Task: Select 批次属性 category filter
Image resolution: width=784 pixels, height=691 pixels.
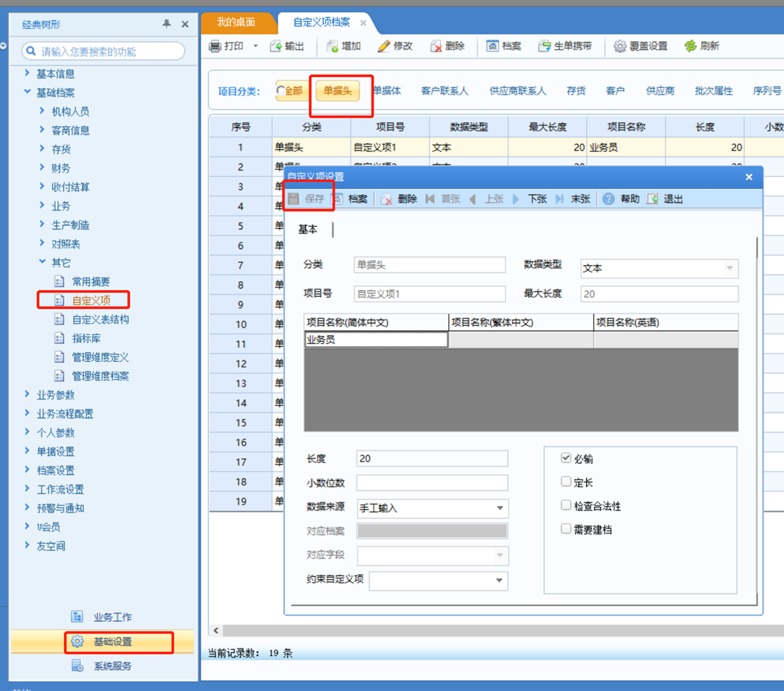Action: tap(713, 90)
